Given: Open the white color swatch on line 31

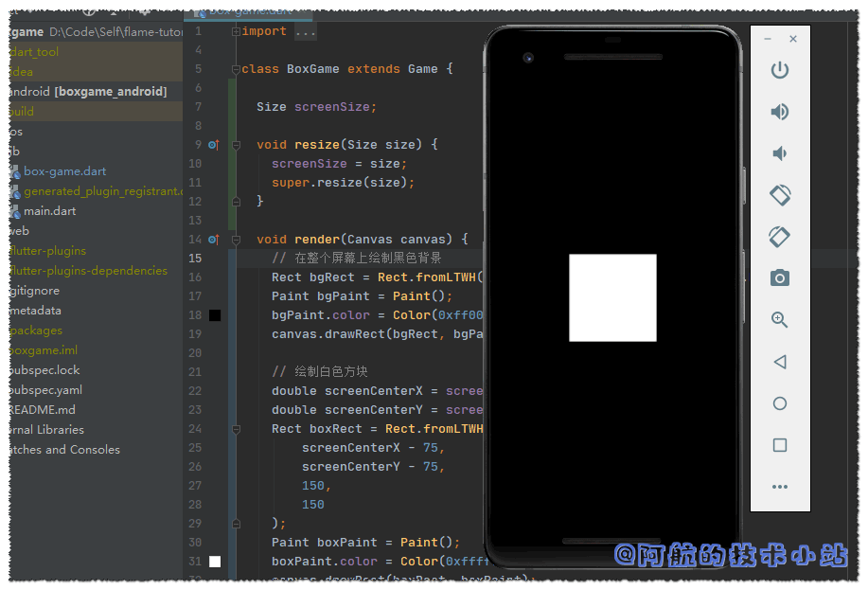Looking at the screenshot, I should point(215,562).
